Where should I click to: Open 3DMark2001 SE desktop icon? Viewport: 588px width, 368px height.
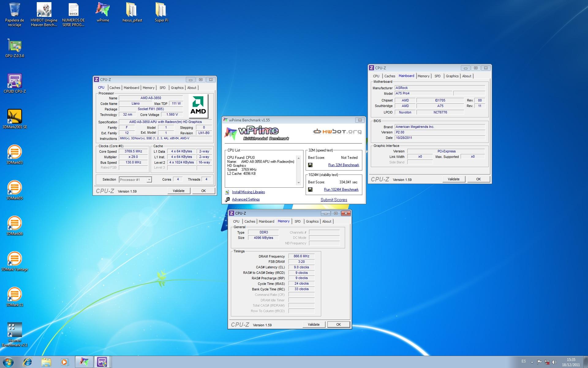[14, 119]
